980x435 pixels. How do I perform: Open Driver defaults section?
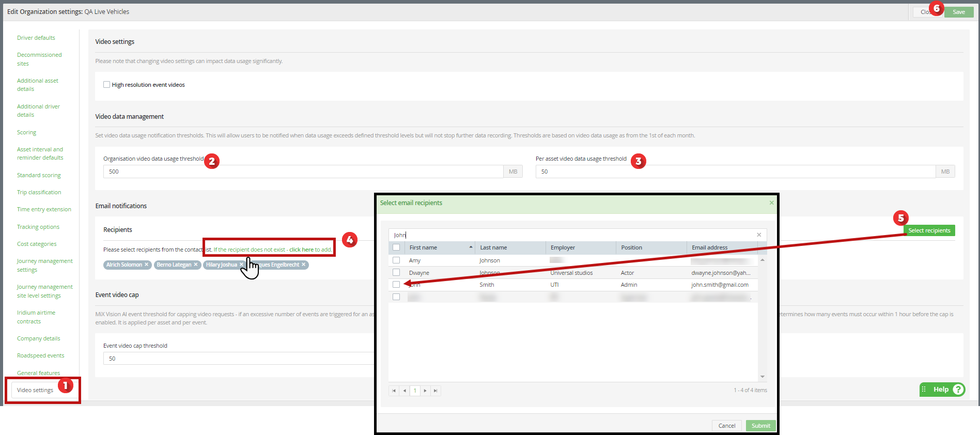(36, 38)
